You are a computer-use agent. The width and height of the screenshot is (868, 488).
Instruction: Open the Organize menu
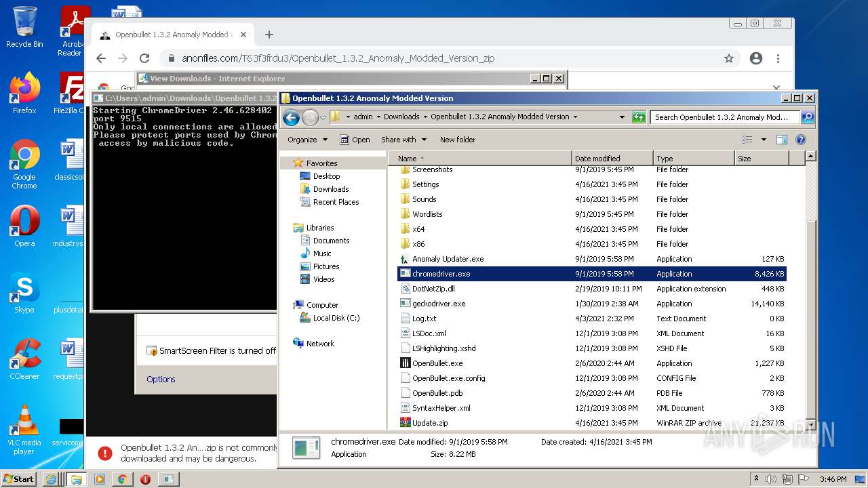tap(307, 140)
